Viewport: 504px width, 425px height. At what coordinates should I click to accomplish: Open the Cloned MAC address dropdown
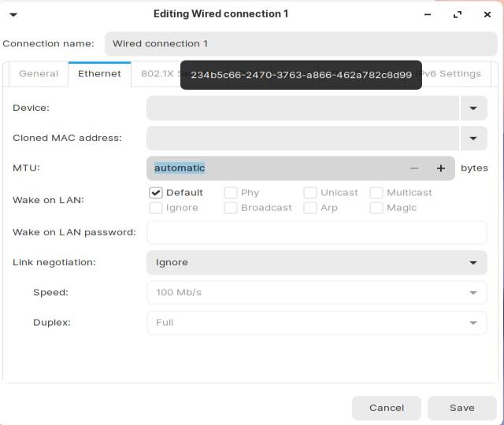[x=473, y=139]
